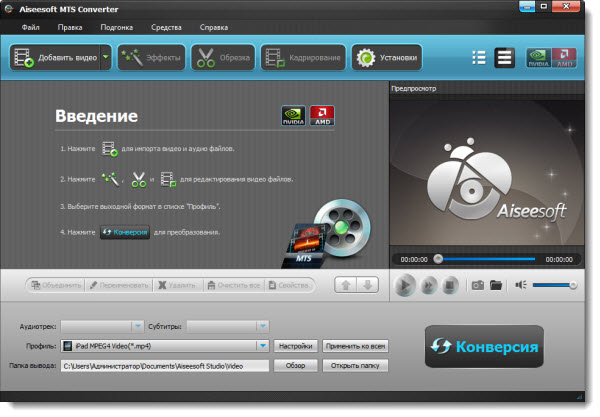Expand the Добавить видео dropdown arrow
The image size is (600, 417).
click(105, 58)
